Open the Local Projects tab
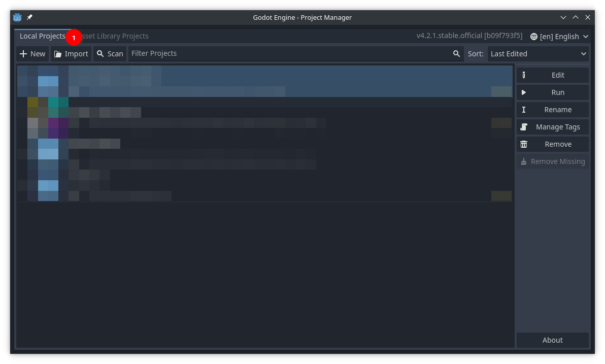The height and width of the screenshot is (364, 605). tap(43, 36)
